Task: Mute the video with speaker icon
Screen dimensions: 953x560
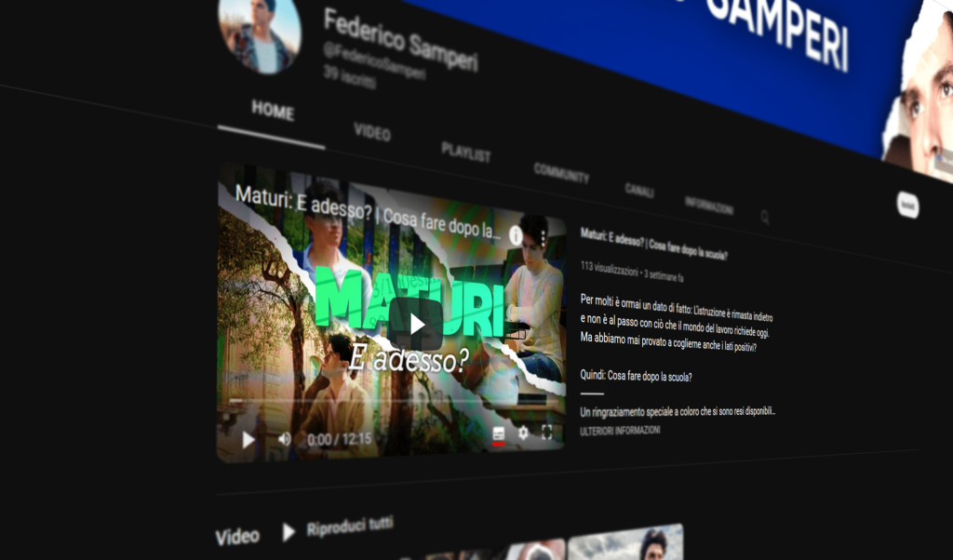Action: click(285, 438)
